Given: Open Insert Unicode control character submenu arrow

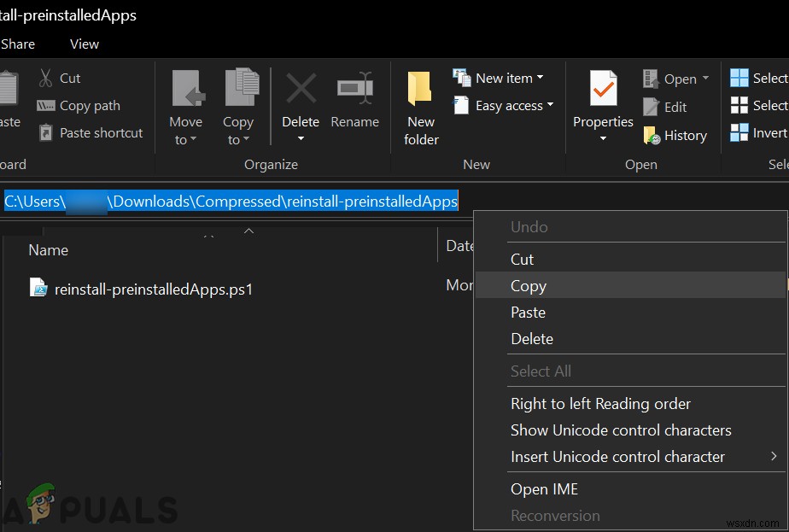Looking at the screenshot, I should [x=774, y=456].
